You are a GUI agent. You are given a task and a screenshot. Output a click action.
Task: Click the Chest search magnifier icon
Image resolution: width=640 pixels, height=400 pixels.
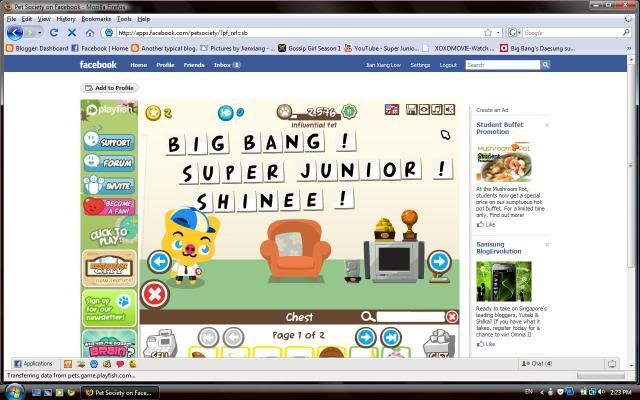367,317
